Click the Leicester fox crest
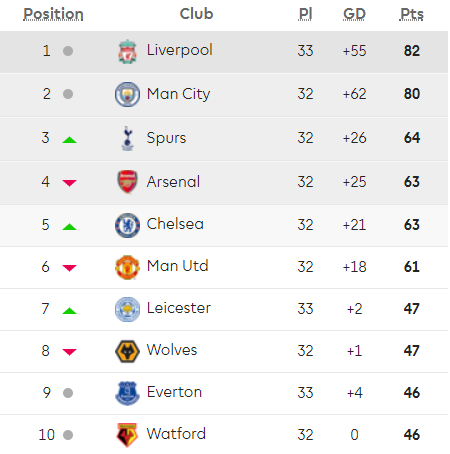Screen dimensions: 450x454 pyautogui.click(x=127, y=309)
